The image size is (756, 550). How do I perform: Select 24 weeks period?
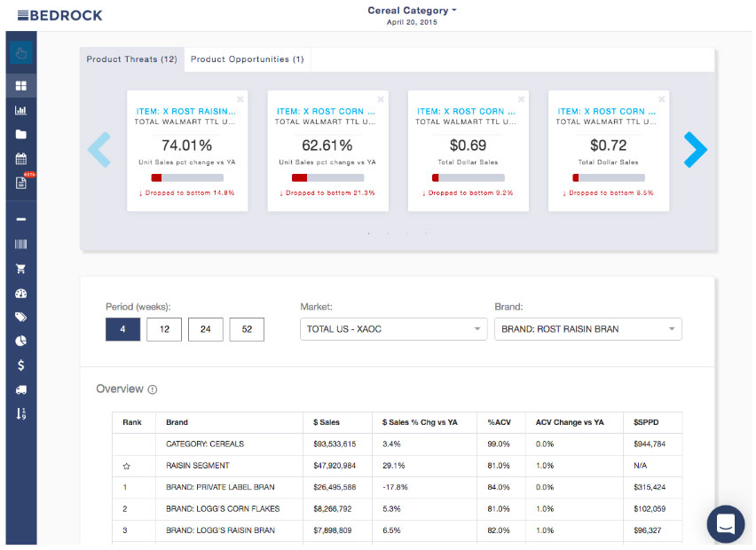click(205, 329)
